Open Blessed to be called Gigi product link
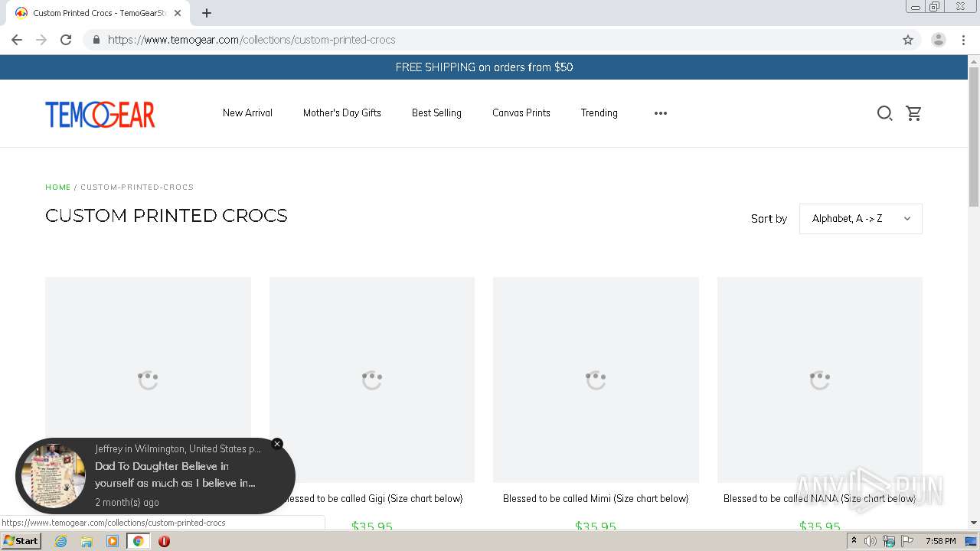The image size is (980, 551). point(372,499)
